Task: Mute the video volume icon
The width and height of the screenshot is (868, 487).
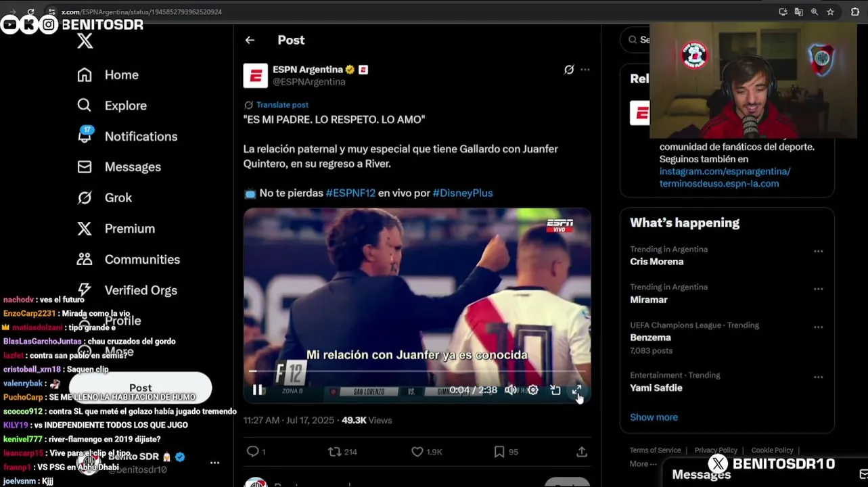Action: (x=511, y=390)
